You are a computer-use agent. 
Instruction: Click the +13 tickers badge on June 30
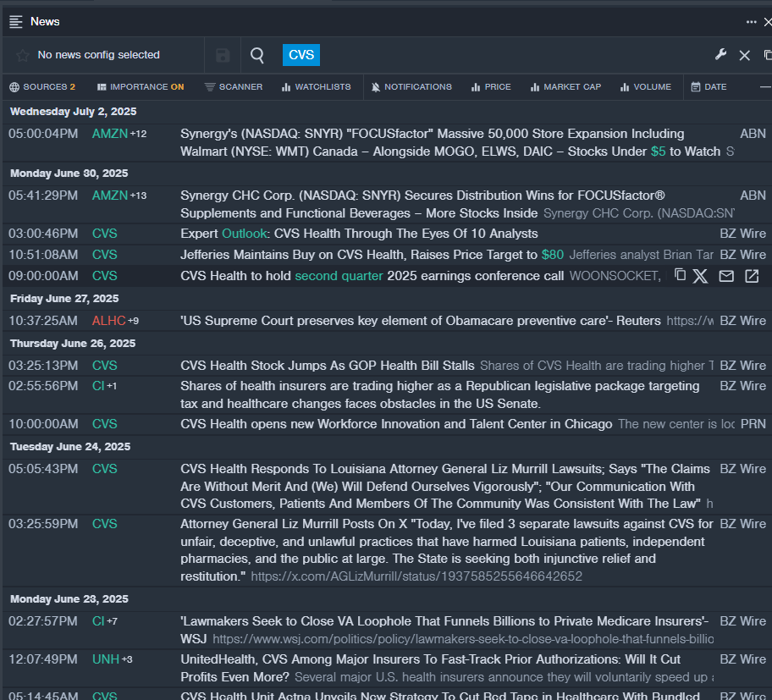pyautogui.click(x=138, y=196)
